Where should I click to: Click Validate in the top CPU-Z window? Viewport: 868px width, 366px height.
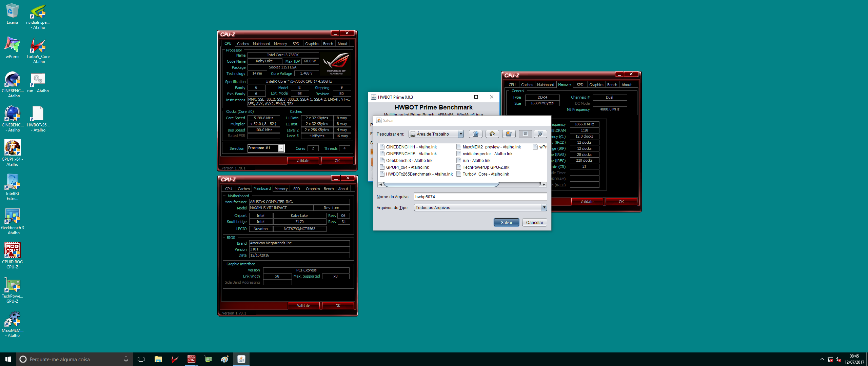303,161
